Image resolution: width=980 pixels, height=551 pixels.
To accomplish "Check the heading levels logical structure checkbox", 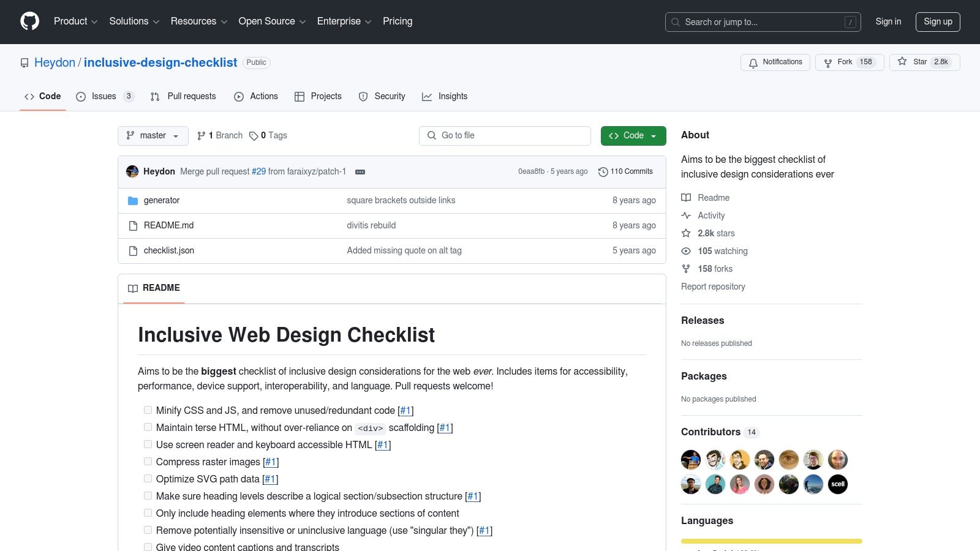I will coord(148,496).
